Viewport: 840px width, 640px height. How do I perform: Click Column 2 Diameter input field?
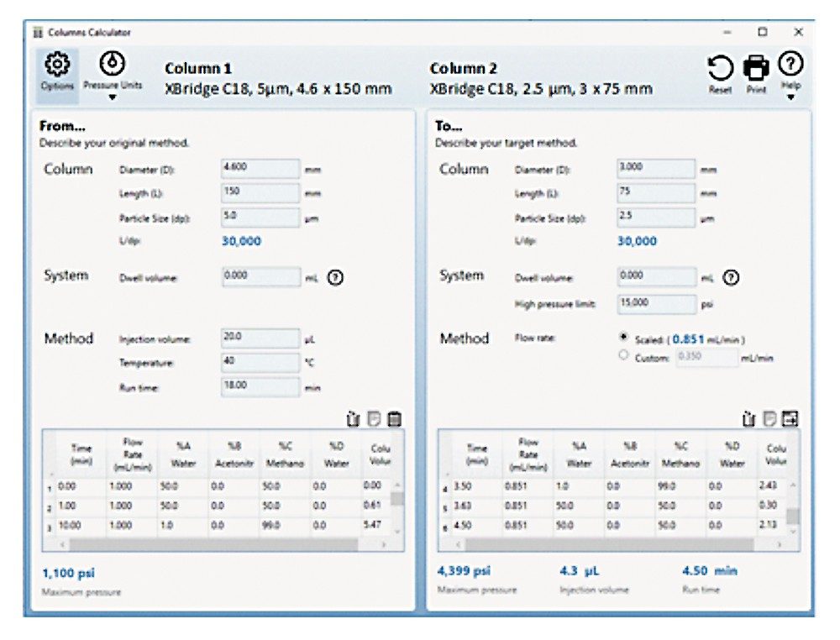(656, 167)
